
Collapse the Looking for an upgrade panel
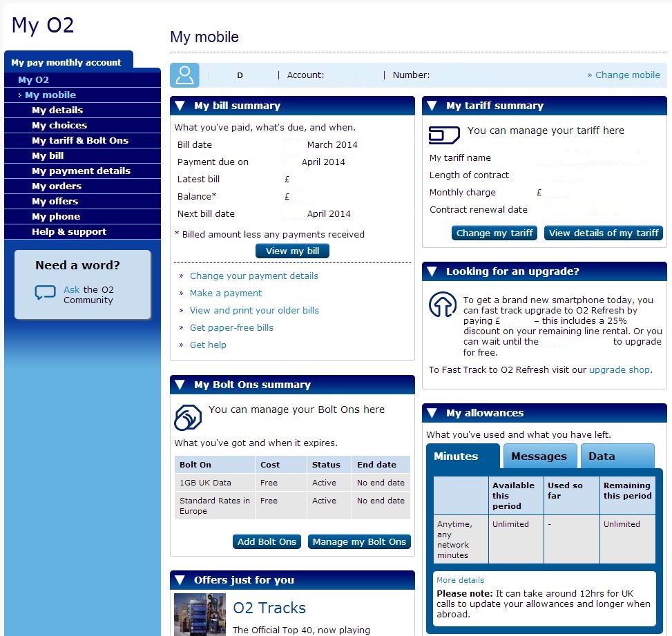432,271
